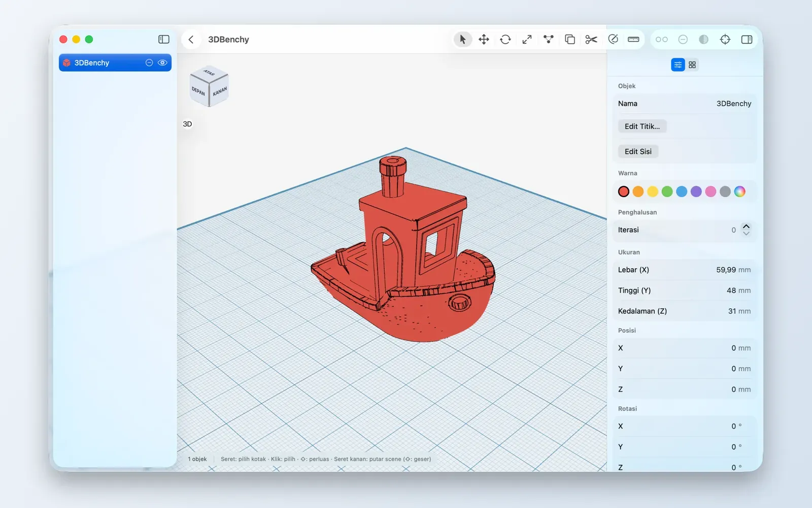Toggle the right inspector panel
The image size is (812, 508).
point(747,39)
